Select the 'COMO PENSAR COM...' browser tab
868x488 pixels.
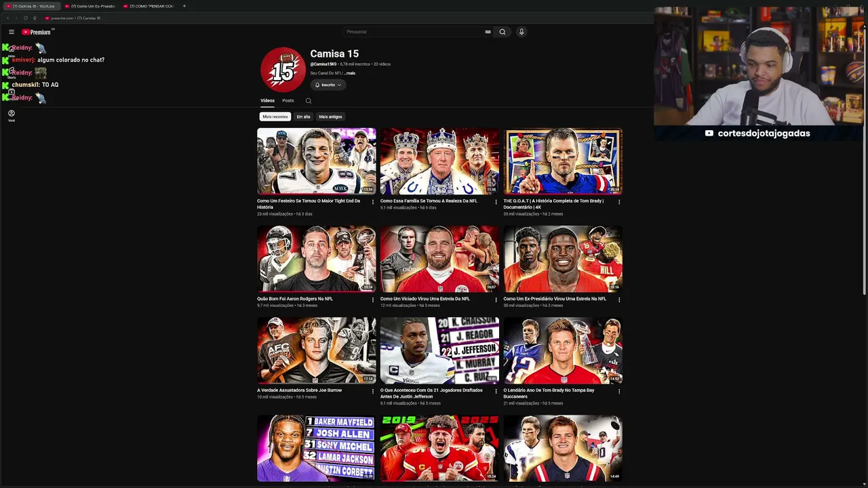(150, 6)
